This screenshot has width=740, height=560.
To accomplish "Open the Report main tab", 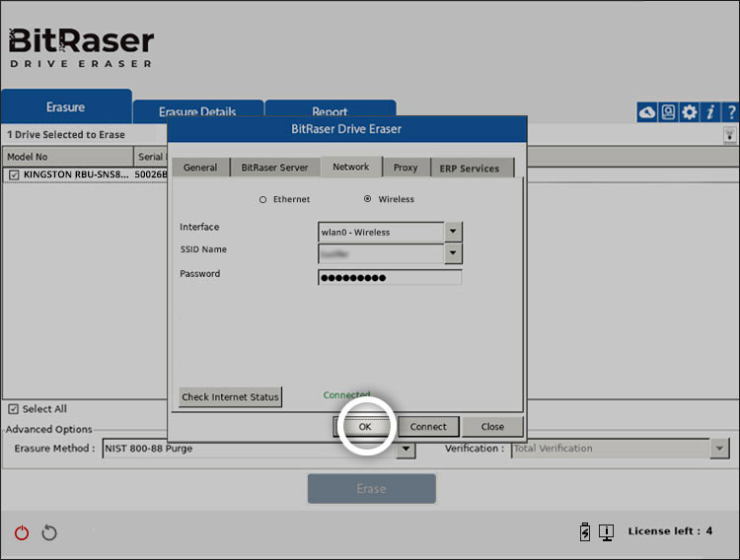I will coord(330,111).
